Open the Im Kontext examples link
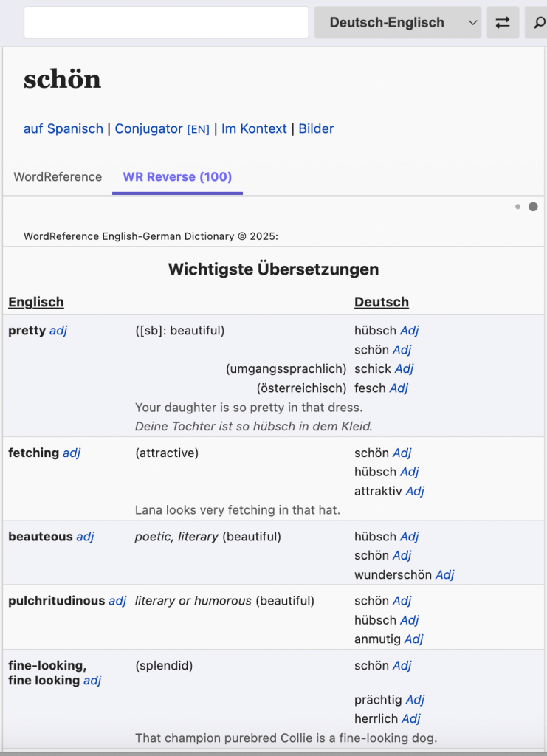547x756 pixels. [254, 128]
